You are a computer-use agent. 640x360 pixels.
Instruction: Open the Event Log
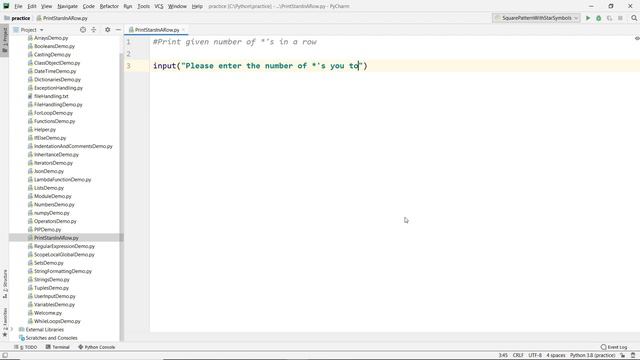(x=614, y=347)
